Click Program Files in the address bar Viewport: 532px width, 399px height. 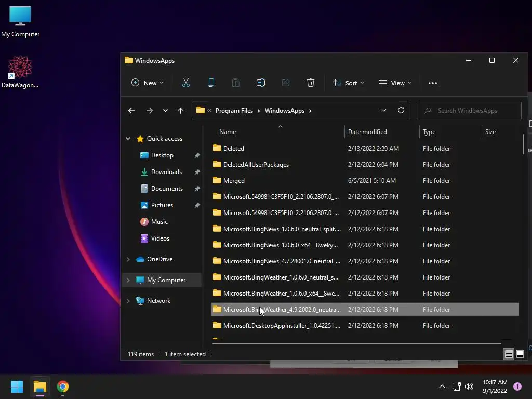[x=234, y=111]
